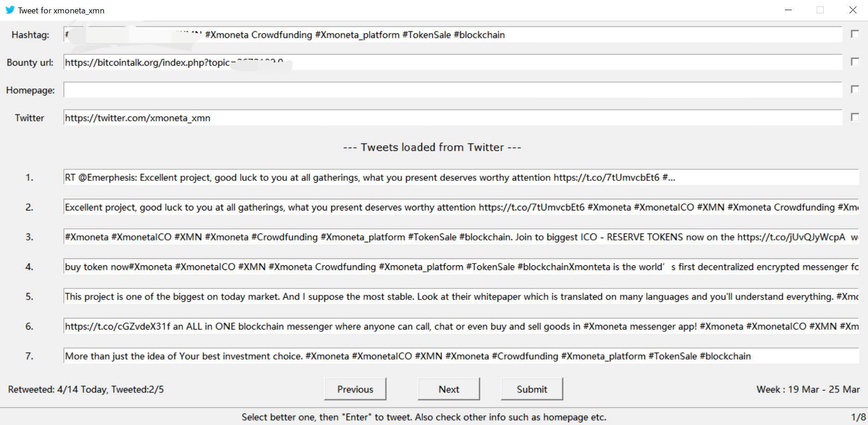Edit the Twitter profile URL field
This screenshot has height=425, width=868.
point(453,118)
